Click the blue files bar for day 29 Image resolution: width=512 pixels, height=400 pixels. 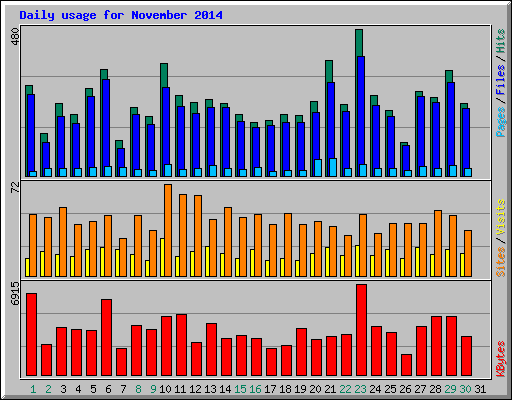451,124
